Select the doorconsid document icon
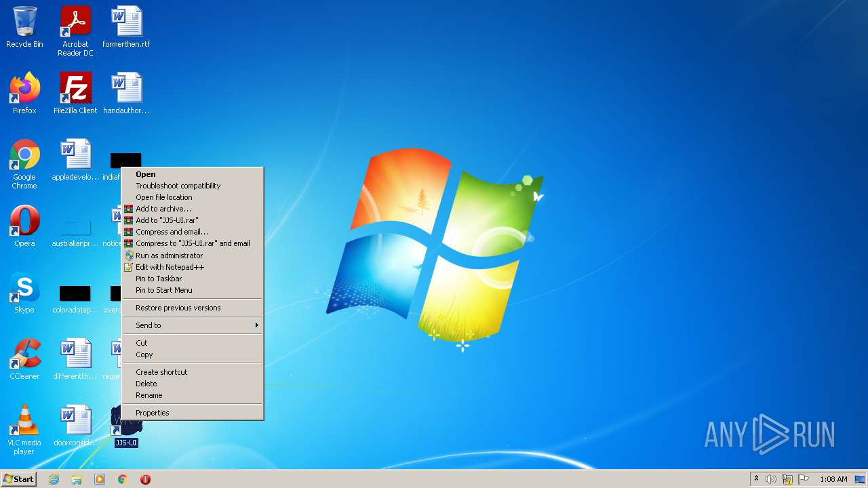The image size is (868, 488). pyautogui.click(x=75, y=426)
